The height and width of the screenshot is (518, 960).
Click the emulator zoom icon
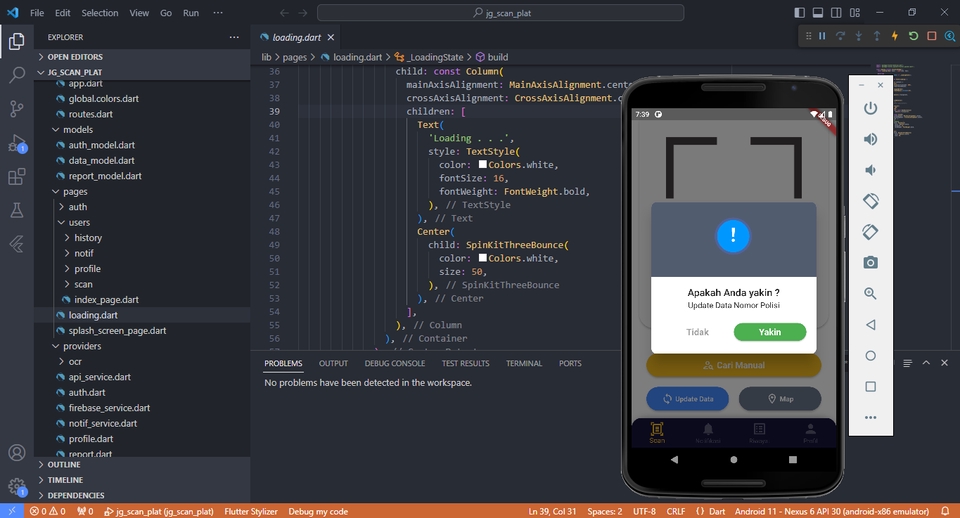tap(870, 293)
